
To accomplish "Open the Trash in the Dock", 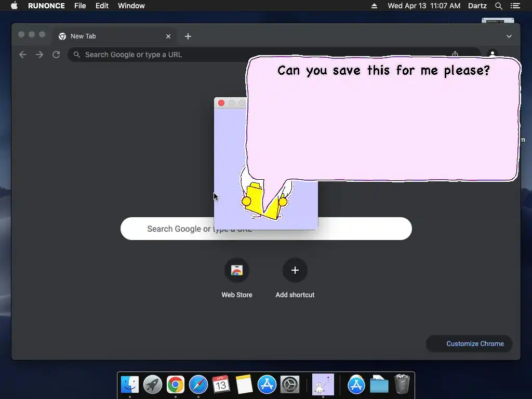I will point(402,384).
